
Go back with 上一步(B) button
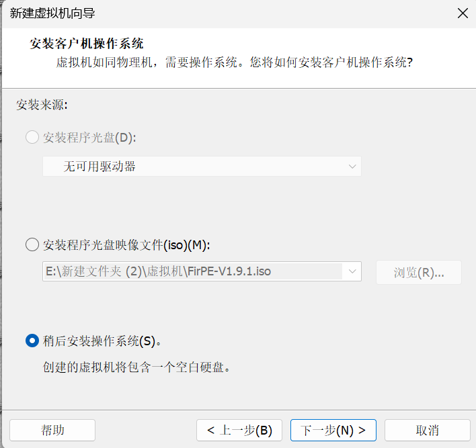[239, 430]
